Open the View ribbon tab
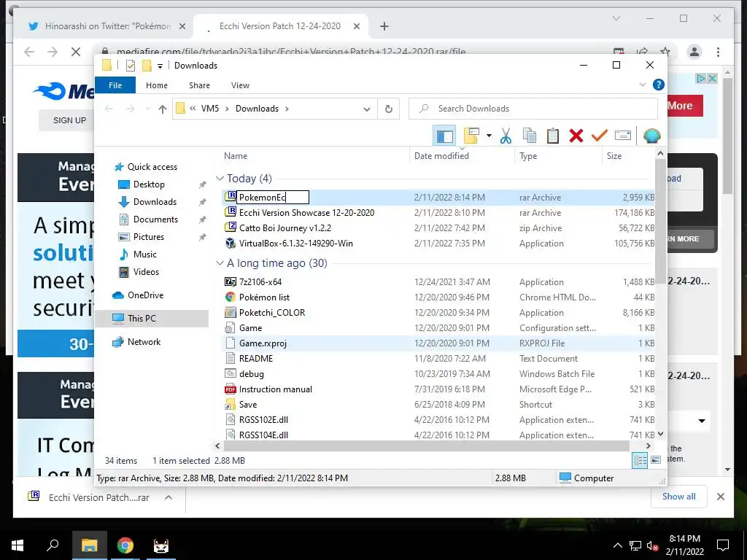747x560 pixels. click(240, 85)
